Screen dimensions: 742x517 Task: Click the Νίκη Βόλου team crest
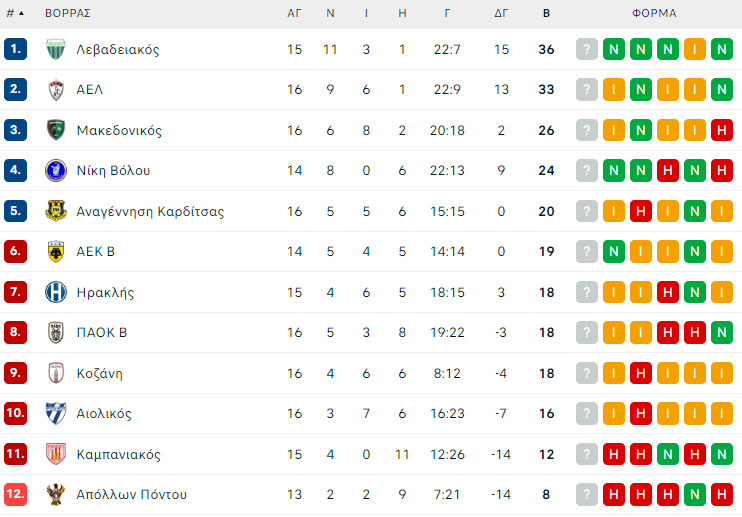click(55, 170)
